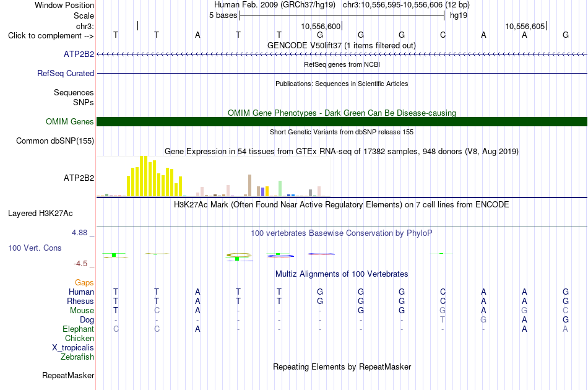Select the 'RepeatMasker' track label
Screen dimensions: 588x390
click(68, 375)
